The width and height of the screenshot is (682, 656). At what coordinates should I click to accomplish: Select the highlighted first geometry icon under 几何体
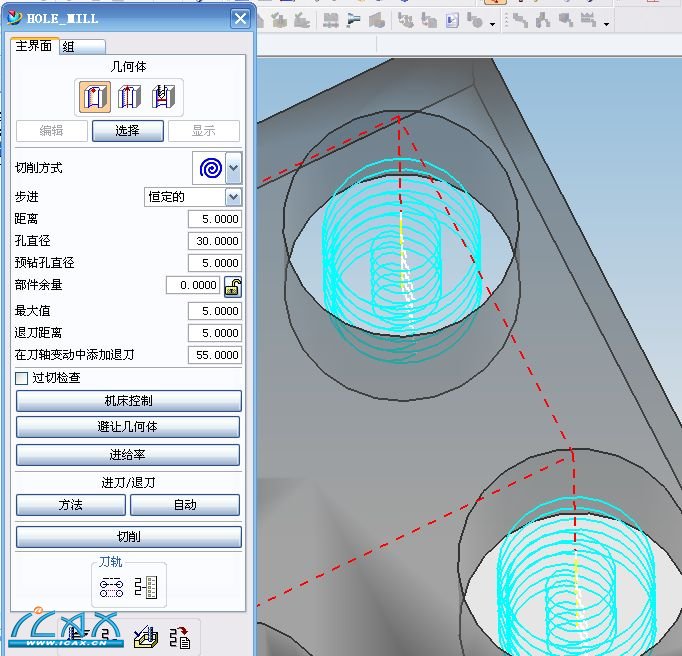pyautogui.click(x=94, y=97)
